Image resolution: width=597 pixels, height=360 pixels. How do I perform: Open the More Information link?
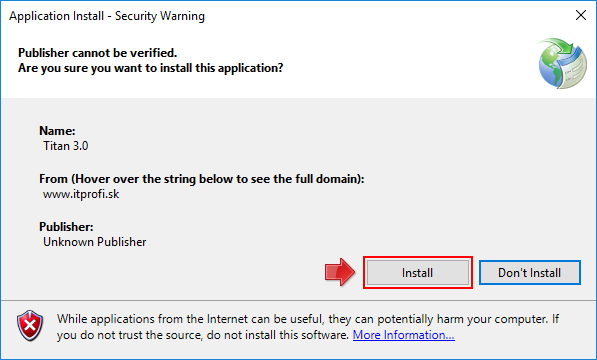point(404,335)
